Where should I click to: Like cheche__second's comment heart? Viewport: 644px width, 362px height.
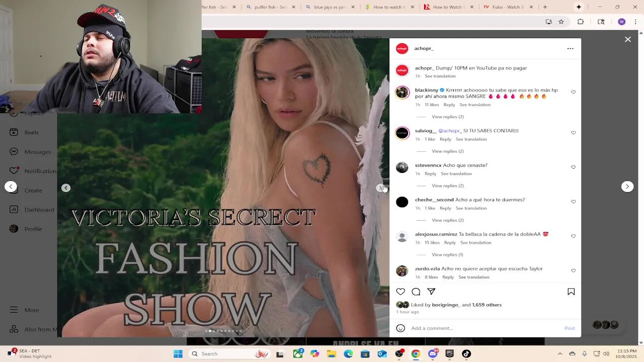click(574, 202)
